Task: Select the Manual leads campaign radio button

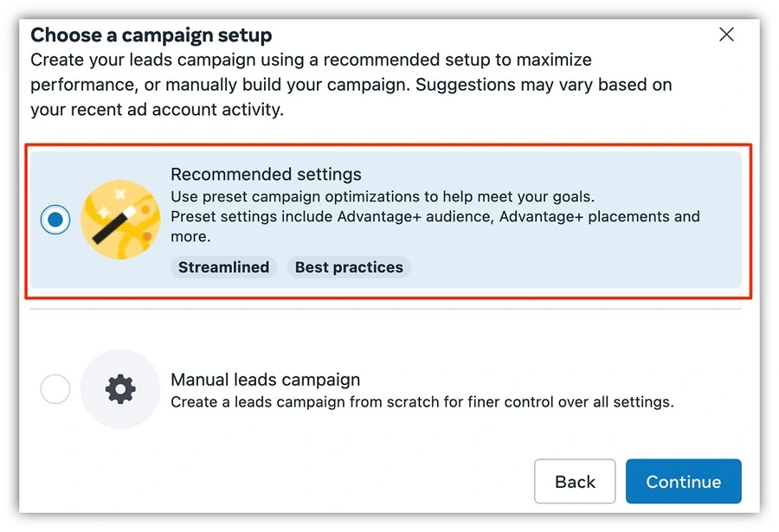Action: (x=55, y=389)
